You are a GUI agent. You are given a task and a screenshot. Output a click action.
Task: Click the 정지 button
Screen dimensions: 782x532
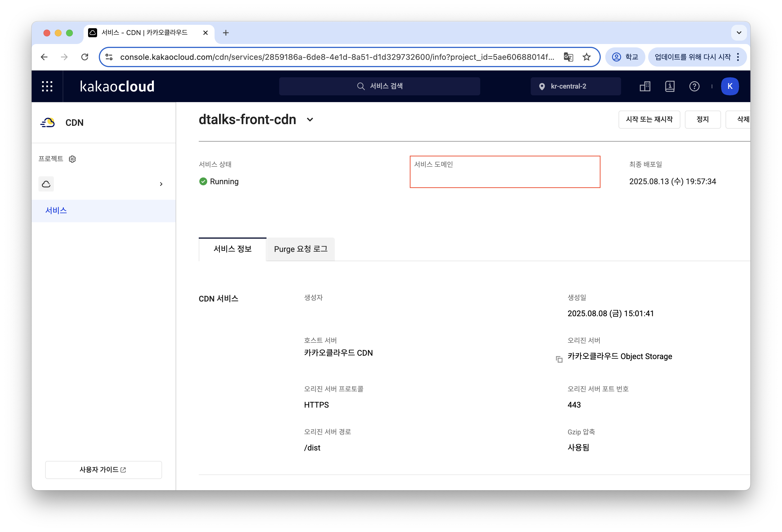point(703,119)
